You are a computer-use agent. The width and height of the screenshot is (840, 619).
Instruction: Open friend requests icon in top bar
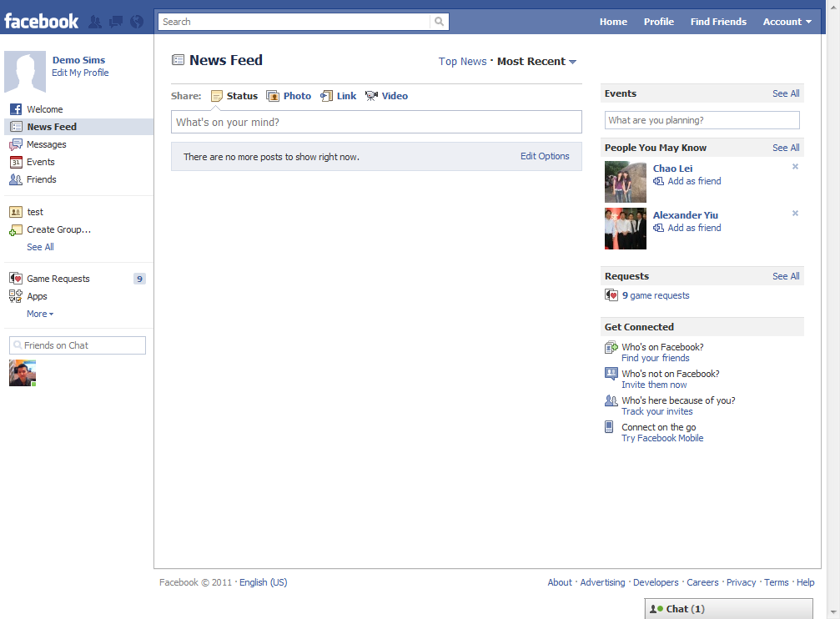pyautogui.click(x=95, y=22)
